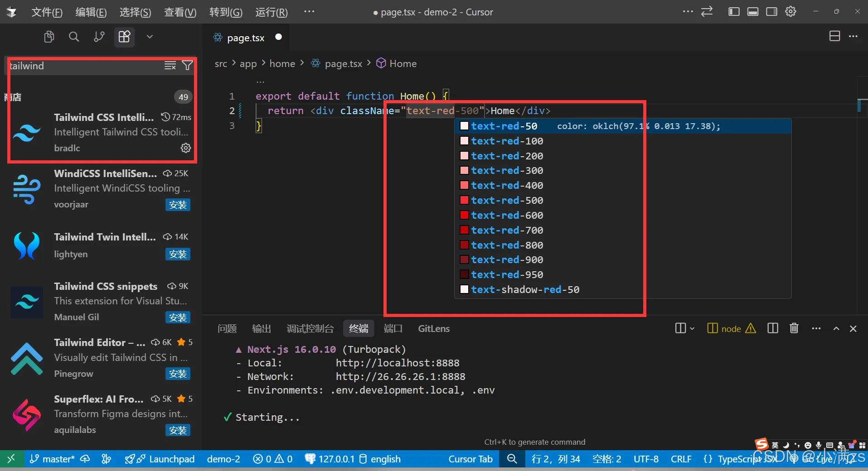Install the Tailwind CSS snippets extension
The width and height of the screenshot is (868, 471).
[178, 318]
